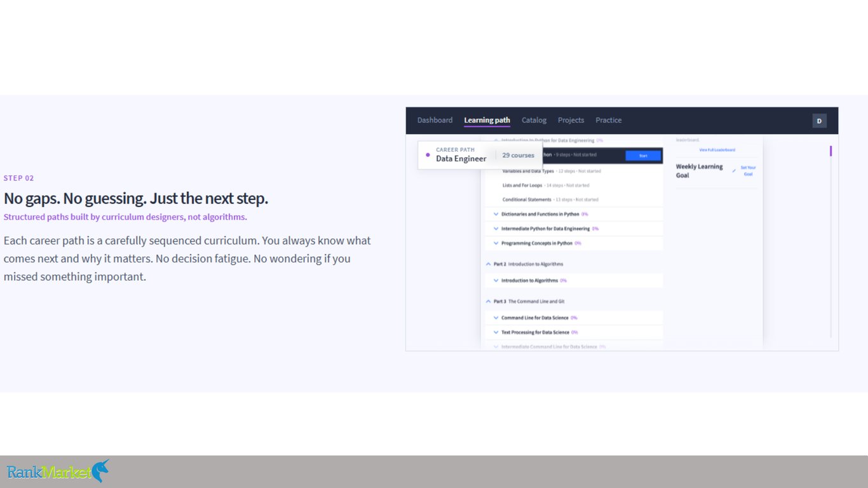Open the Catalog tab

(534, 120)
